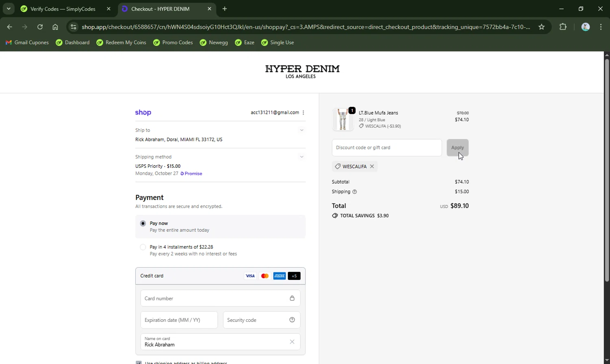Open Dashboard bookmark
Image resolution: width=610 pixels, height=364 pixels.
tap(73, 42)
